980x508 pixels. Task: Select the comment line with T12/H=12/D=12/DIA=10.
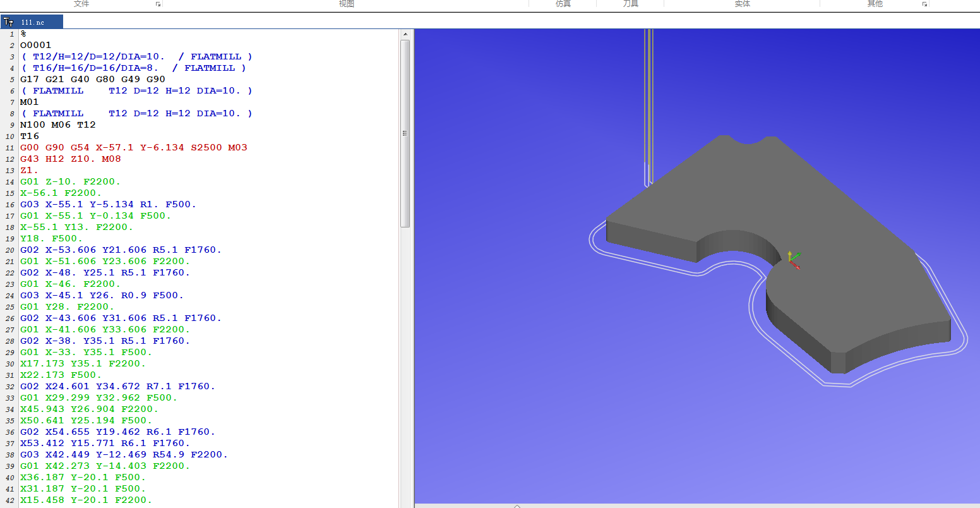(136, 57)
